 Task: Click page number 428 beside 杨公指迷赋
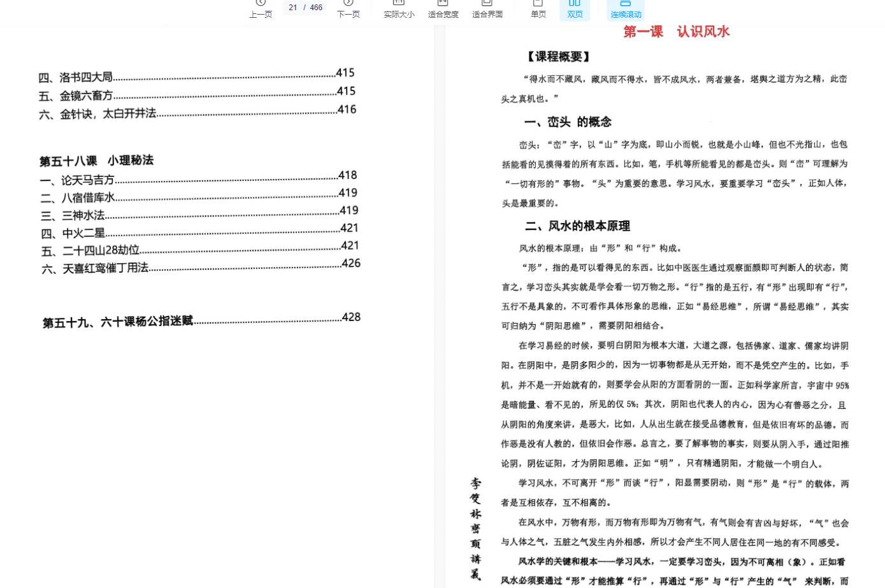tap(351, 317)
